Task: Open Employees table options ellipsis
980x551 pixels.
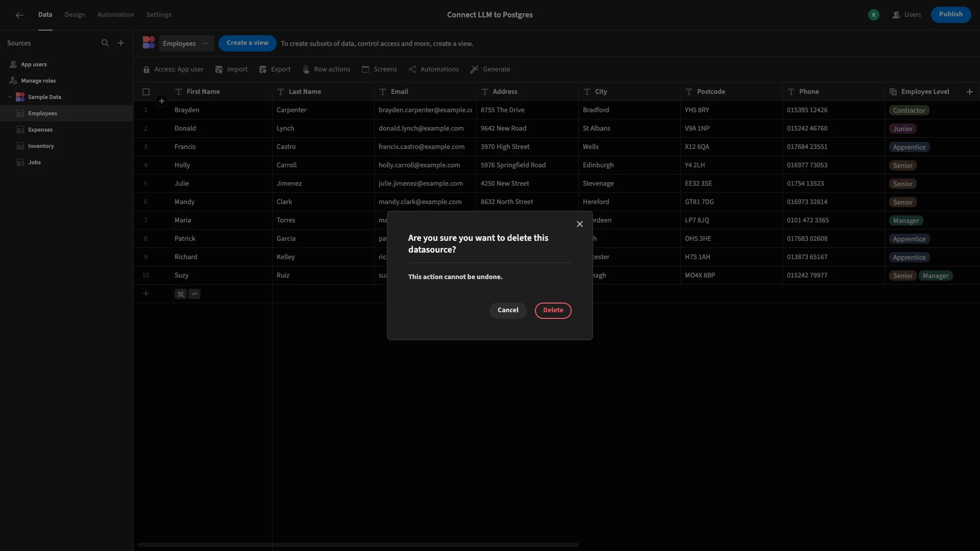Action: point(206,43)
